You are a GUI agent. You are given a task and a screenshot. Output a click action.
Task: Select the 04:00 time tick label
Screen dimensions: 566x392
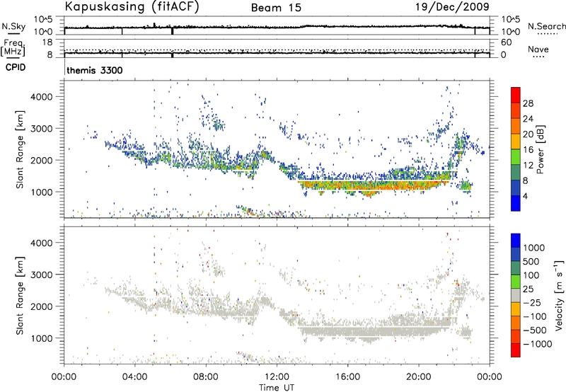click(134, 377)
